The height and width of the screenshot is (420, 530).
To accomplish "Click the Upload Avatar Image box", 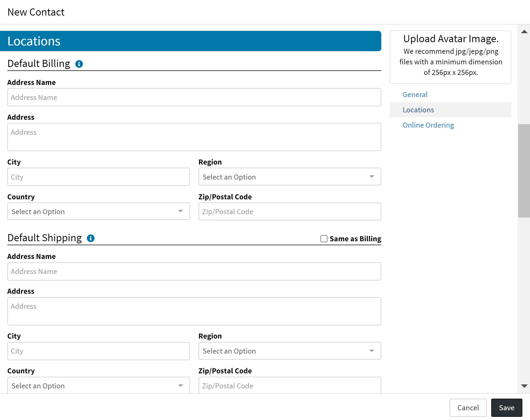I will pos(450,57).
